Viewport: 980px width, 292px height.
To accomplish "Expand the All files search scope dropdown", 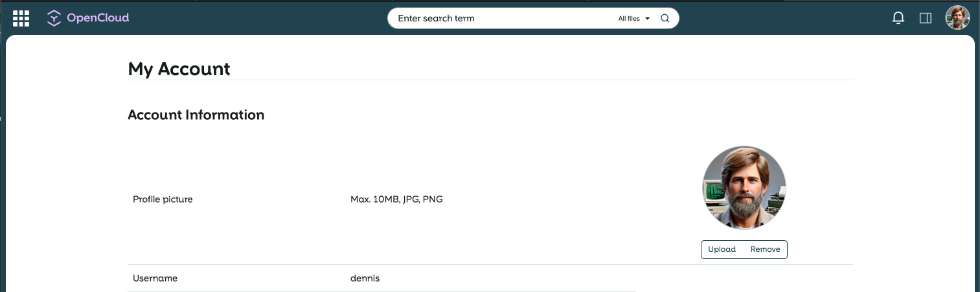I will click(633, 19).
